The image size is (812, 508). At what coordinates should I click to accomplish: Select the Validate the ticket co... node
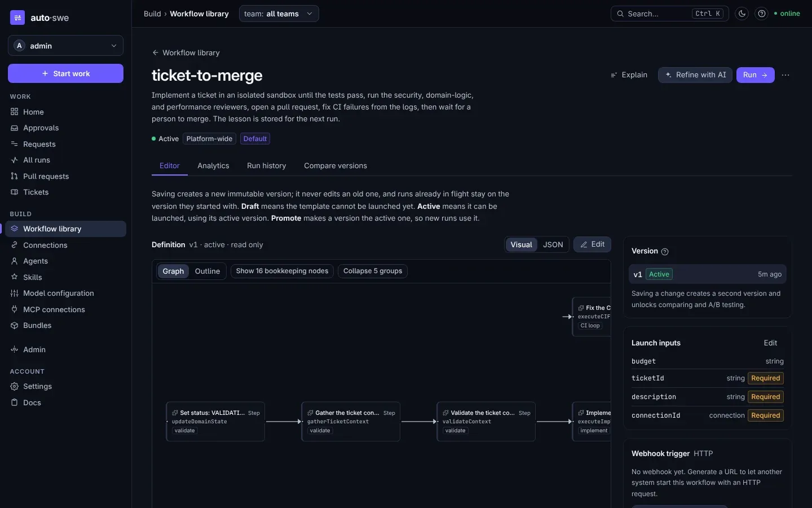(x=486, y=422)
